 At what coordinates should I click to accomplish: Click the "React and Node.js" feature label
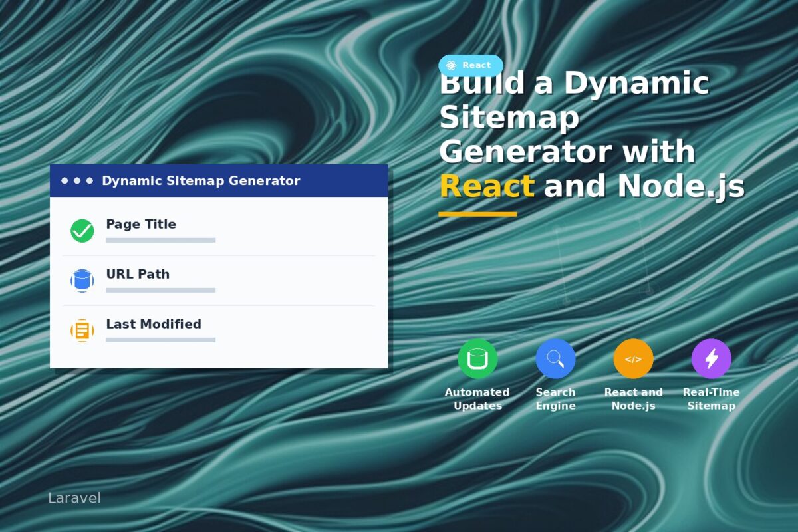(633, 399)
